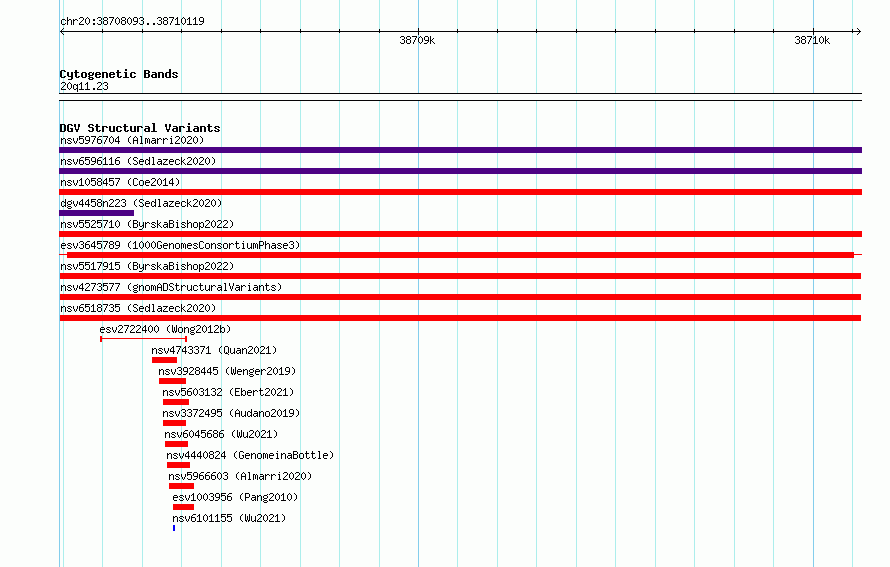Click the purple bar of nsv6596116

[460, 171]
